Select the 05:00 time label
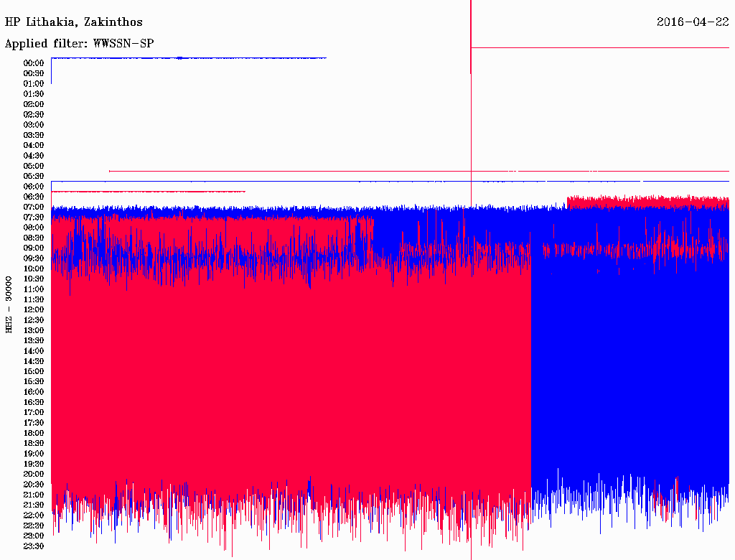This screenshot has height=560, width=735. 34,166
